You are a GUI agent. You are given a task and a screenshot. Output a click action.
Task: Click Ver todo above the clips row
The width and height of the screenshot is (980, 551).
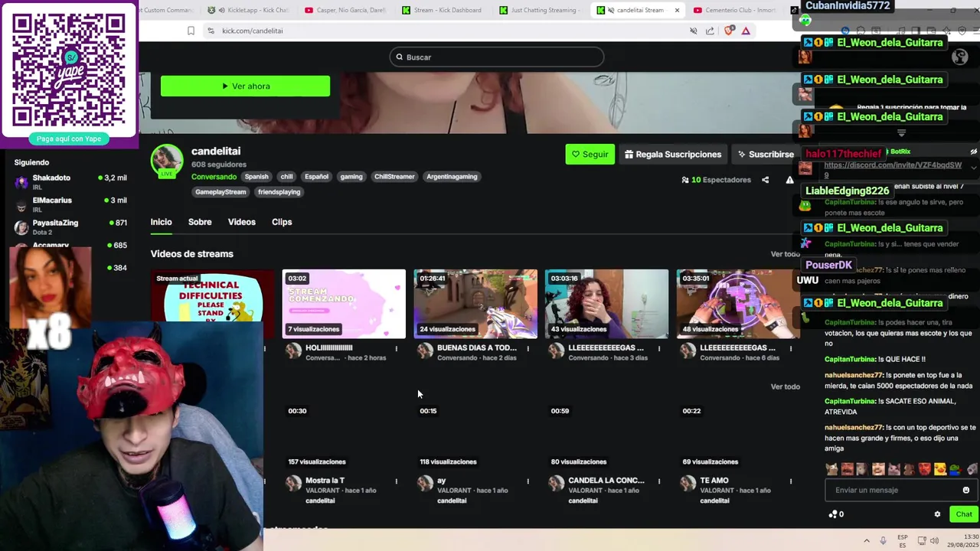tap(785, 386)
